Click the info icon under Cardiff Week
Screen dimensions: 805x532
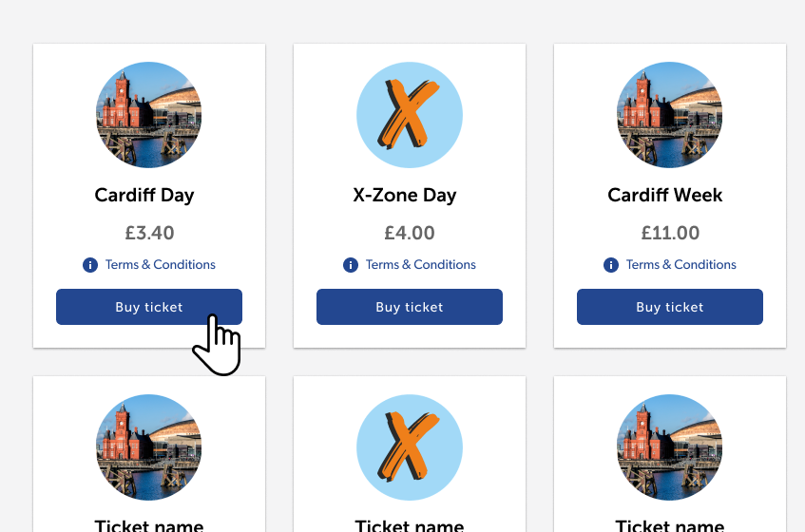(x=611, y=265)
